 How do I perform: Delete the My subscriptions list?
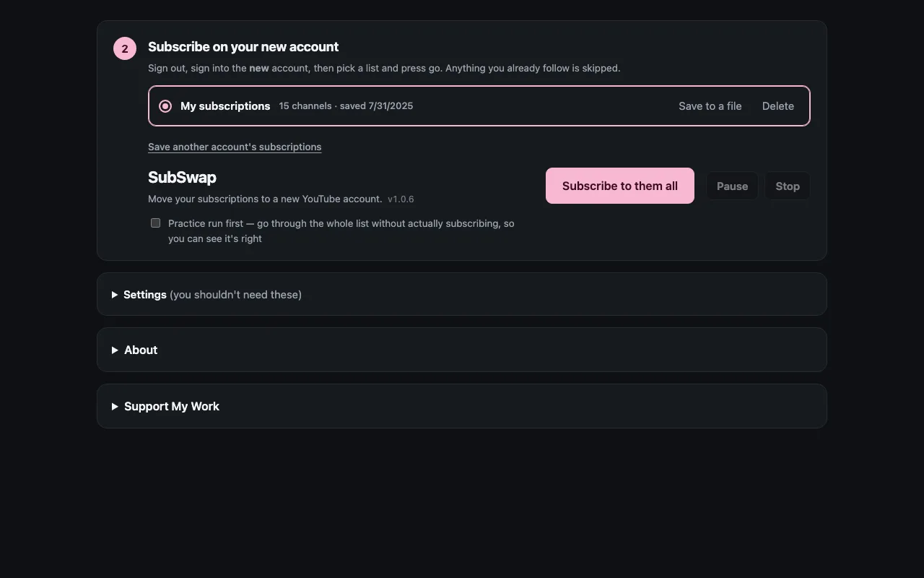point(778,106)
